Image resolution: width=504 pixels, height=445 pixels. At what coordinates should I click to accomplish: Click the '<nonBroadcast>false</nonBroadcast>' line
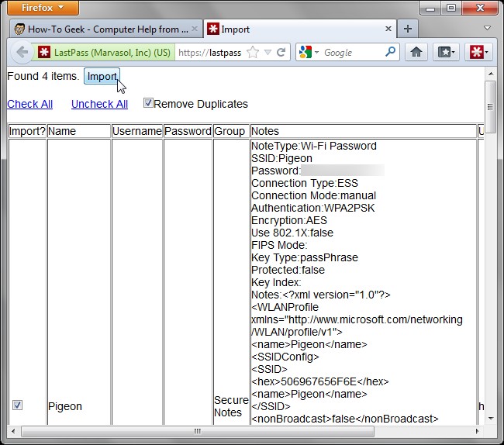click(345, 419)
